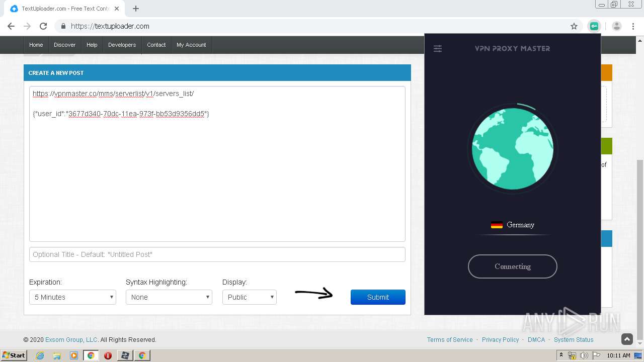Click the Connecting button in VPN panel
The image size is (644, 362).
(x=513, y=266)
